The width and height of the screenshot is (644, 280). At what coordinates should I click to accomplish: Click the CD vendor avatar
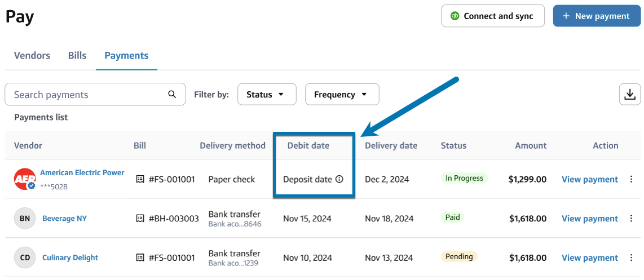[25, 257]
